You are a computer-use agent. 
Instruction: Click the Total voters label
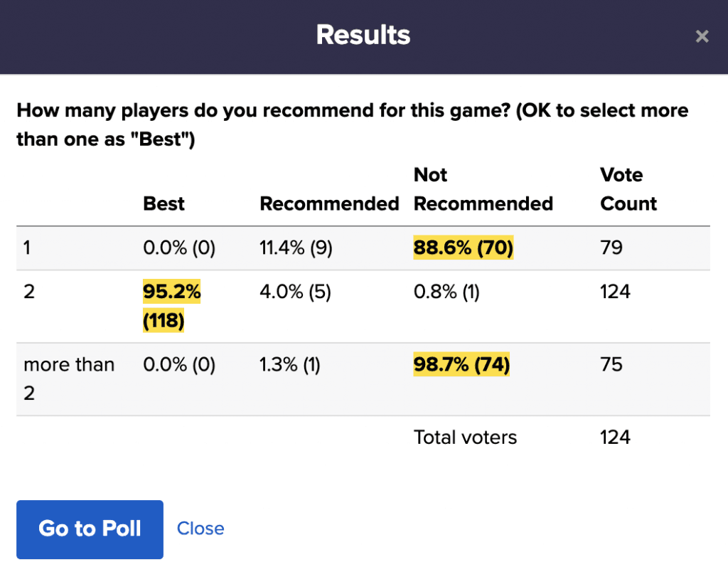tap(465, 438)
